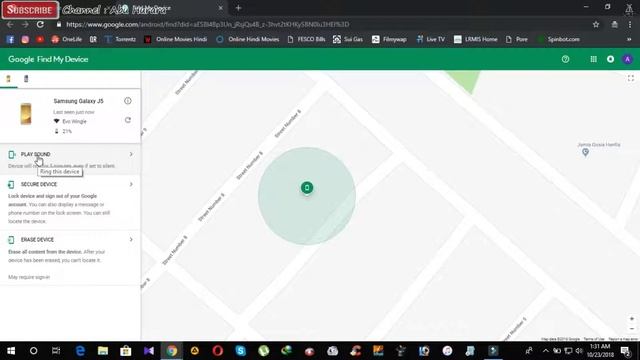Bookmark this page with the star

(596, 24)
